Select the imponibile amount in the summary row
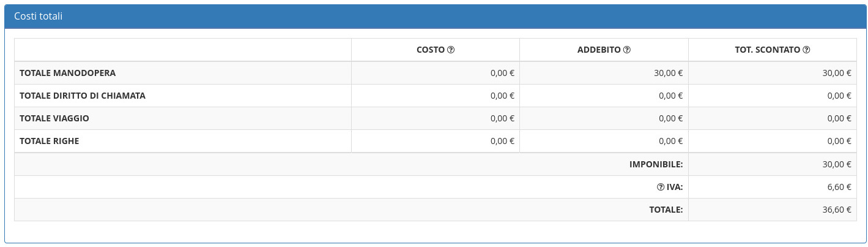 click(x=837, y=164)
